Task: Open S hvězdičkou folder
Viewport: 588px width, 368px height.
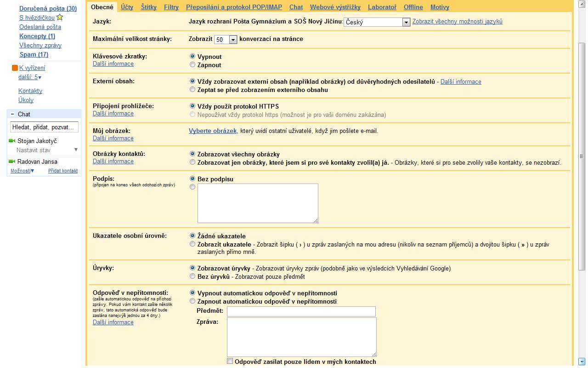Action: click(x=37, y=17)
